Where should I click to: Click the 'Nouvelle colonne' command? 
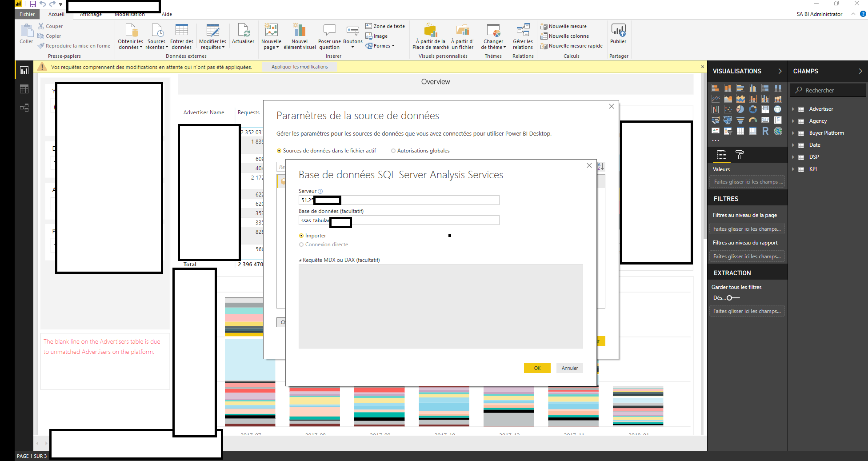point(564,36)
